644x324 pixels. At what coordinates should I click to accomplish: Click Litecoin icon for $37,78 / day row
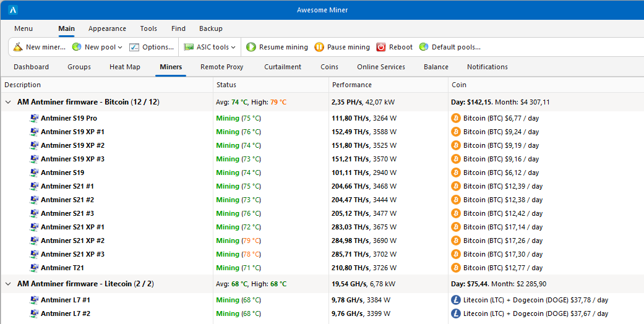tap(456, 300)
